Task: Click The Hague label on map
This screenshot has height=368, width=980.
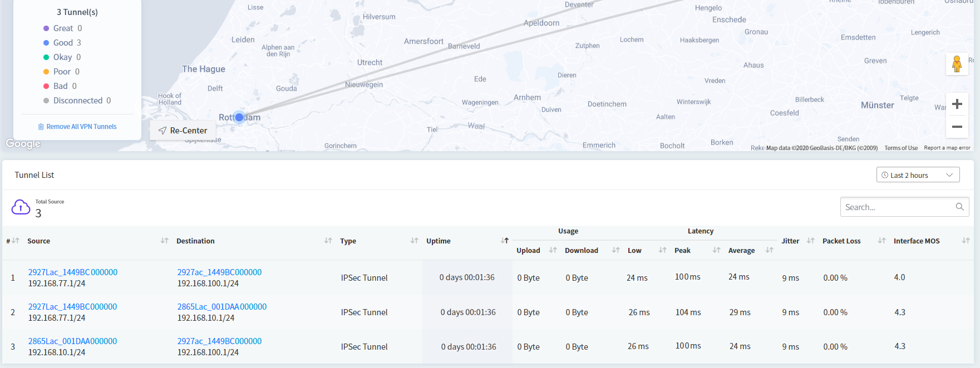Action: click(204, 69)
